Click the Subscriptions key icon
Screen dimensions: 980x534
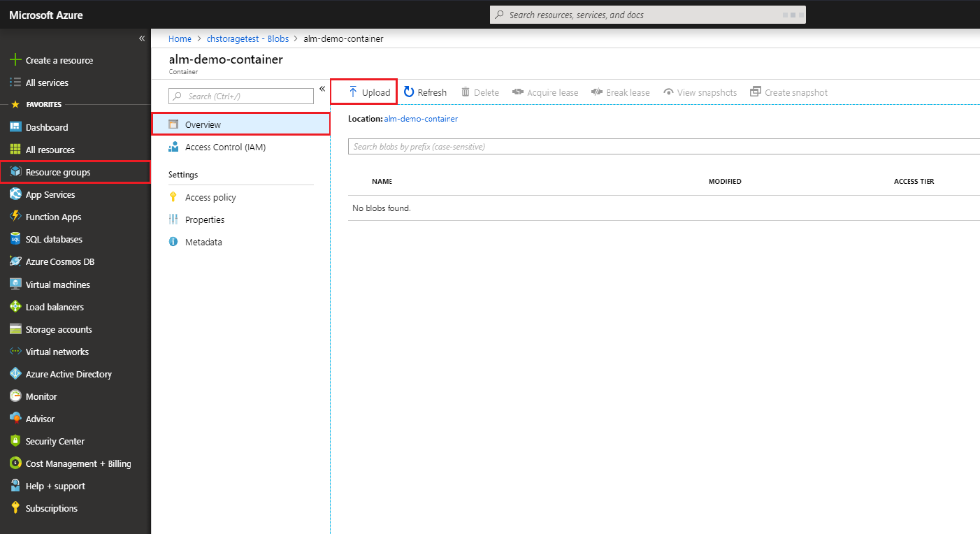point(15,508)
